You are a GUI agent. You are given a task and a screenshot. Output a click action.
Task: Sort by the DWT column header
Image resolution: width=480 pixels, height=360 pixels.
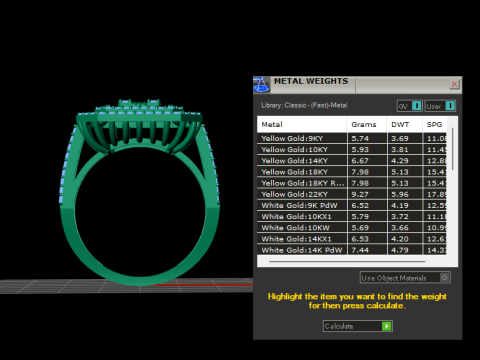point(404,125)
